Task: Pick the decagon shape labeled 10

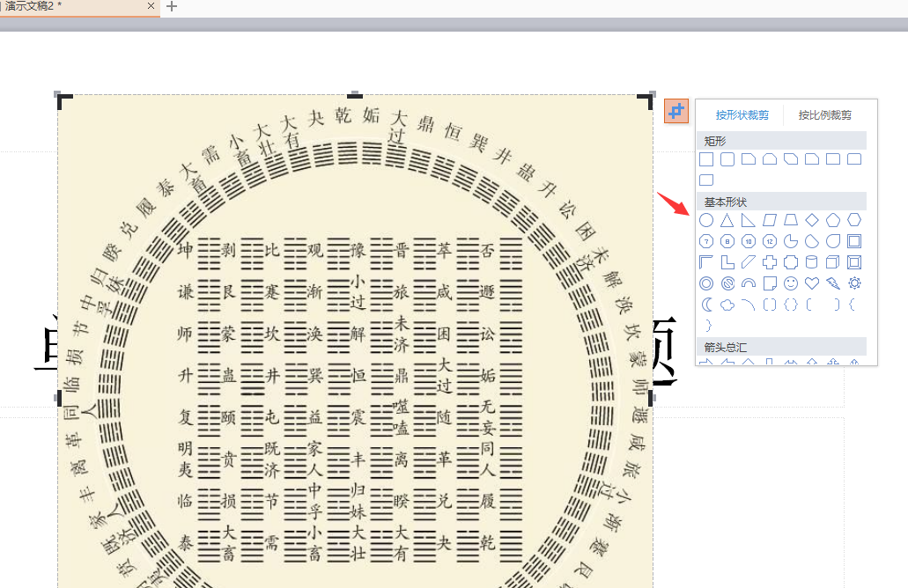Action: 749,241
